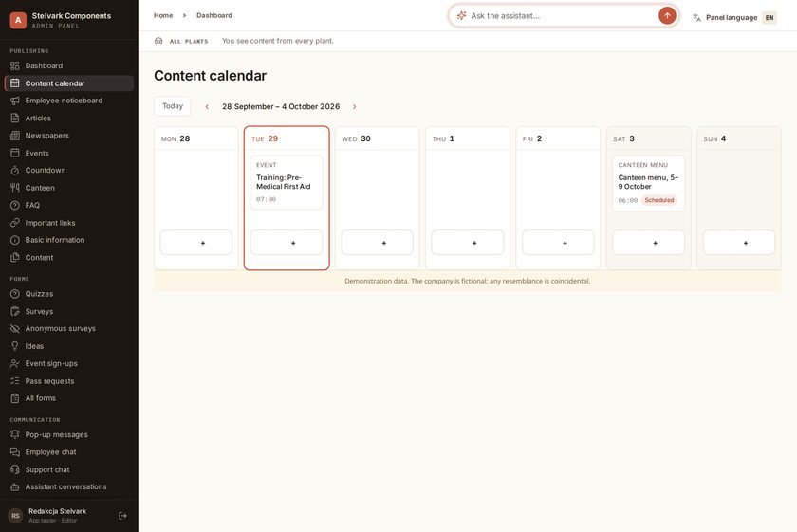Open Canteen menu, 5–9 October card
797x532 pixels.
pyautogui.click(x=649, y=183)
